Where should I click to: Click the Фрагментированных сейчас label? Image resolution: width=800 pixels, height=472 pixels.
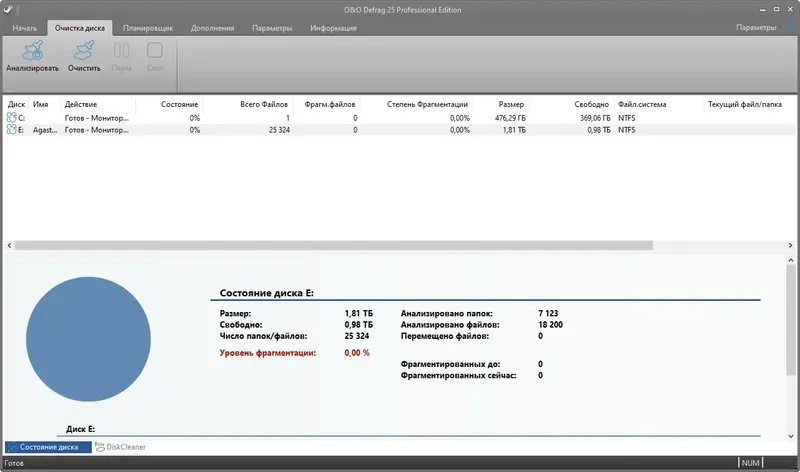coord(458,375)
